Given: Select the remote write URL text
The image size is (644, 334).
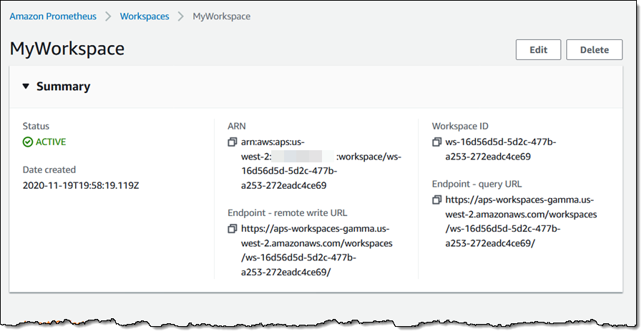Looking at the screenshot, I should pos(317,250).
